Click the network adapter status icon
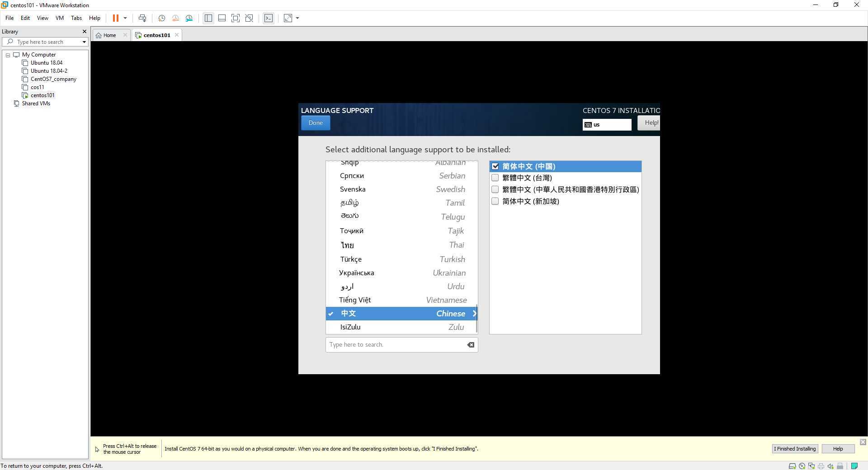 [811, 466]
